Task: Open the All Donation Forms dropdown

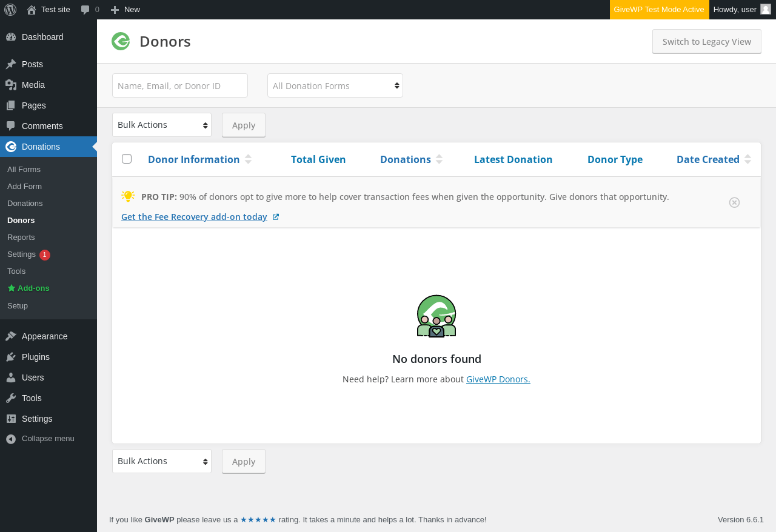Action: [x=335, y=85]
